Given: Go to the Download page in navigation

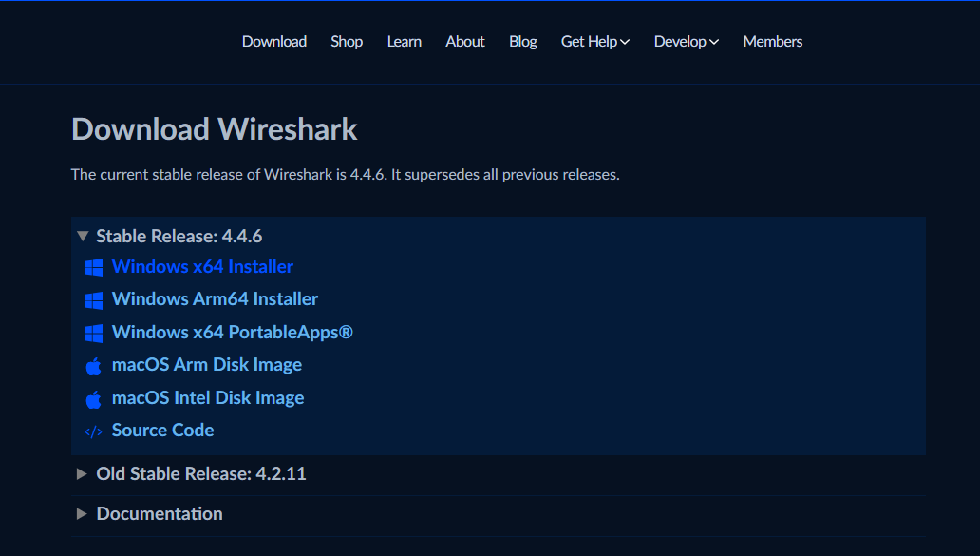Looking at the screenshot, I should 274,41.
